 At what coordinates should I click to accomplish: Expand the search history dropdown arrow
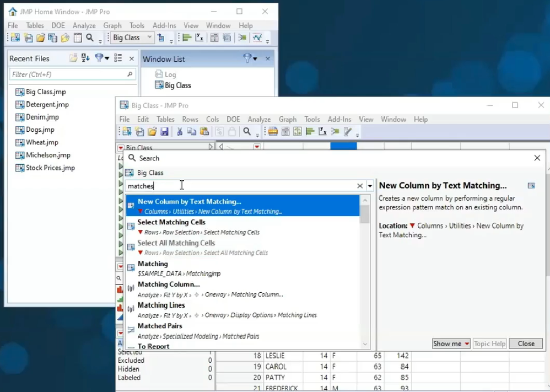(370, 186)
